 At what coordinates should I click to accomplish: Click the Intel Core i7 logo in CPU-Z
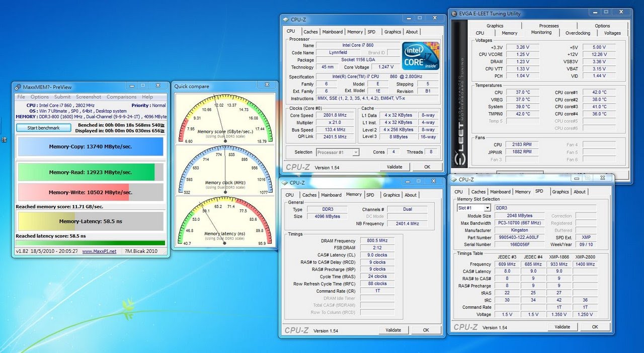(x=421, y=56)
